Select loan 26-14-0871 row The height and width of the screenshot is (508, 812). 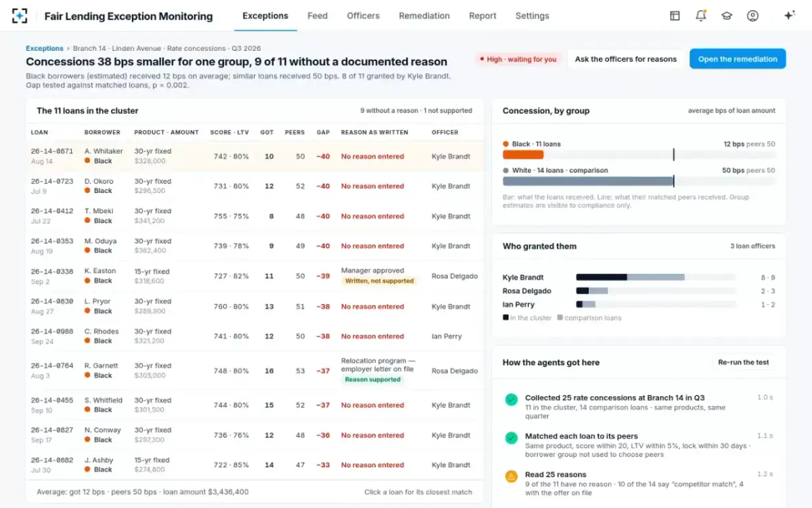pyautogui.click(x=254, y=156)
